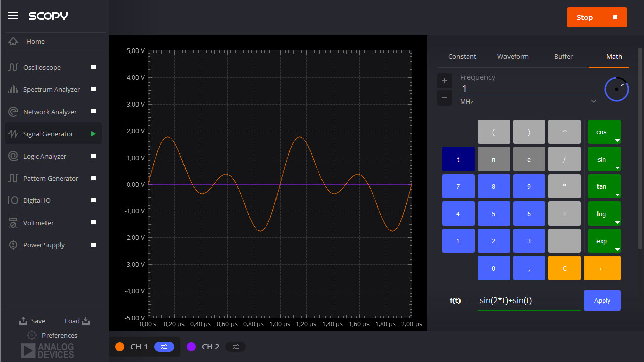
Task: Open Preferences gear icon
Action: (x=32, y=335)
